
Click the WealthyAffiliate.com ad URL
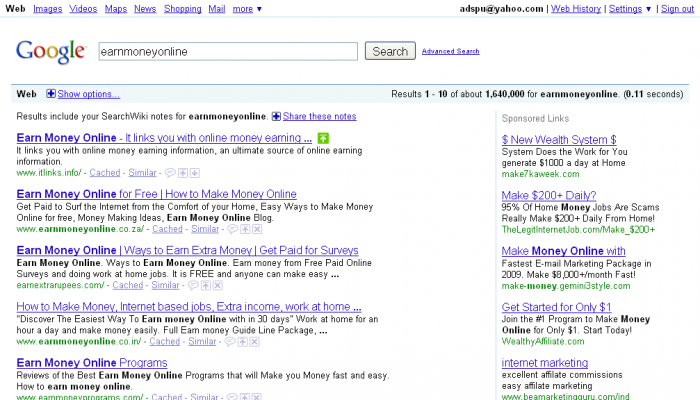click(x=543, y=342)
